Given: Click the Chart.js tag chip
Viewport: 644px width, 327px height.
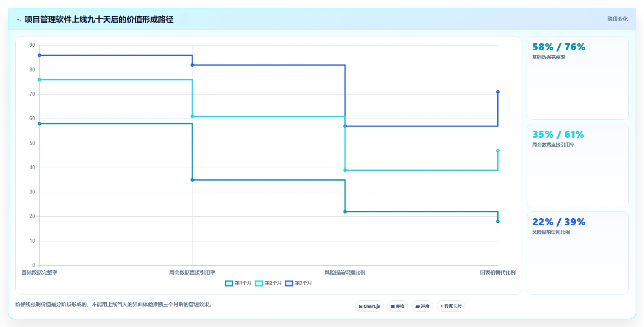Looking at the screenshot, I should pos(369,306).
